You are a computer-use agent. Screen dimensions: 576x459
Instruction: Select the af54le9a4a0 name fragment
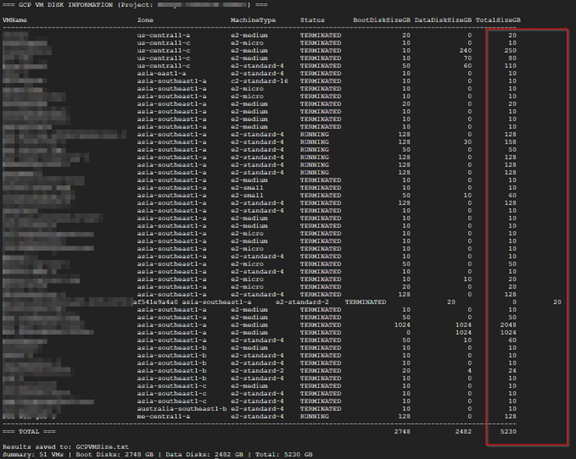155,302
